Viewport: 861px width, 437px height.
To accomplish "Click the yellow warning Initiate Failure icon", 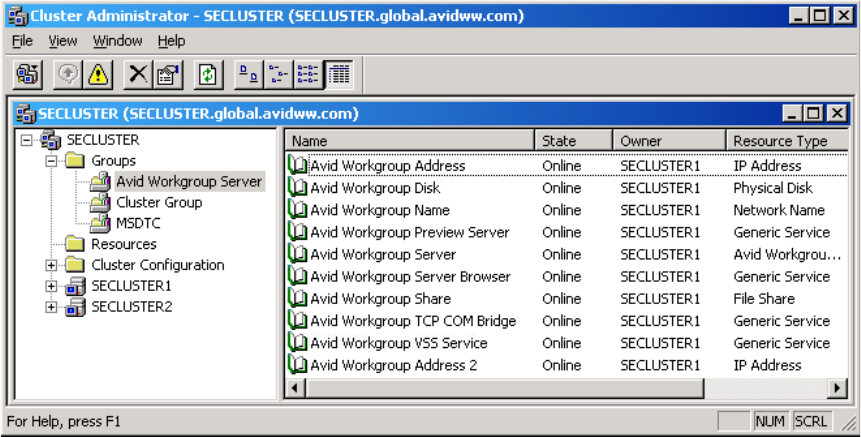I will tap(98, 74).
